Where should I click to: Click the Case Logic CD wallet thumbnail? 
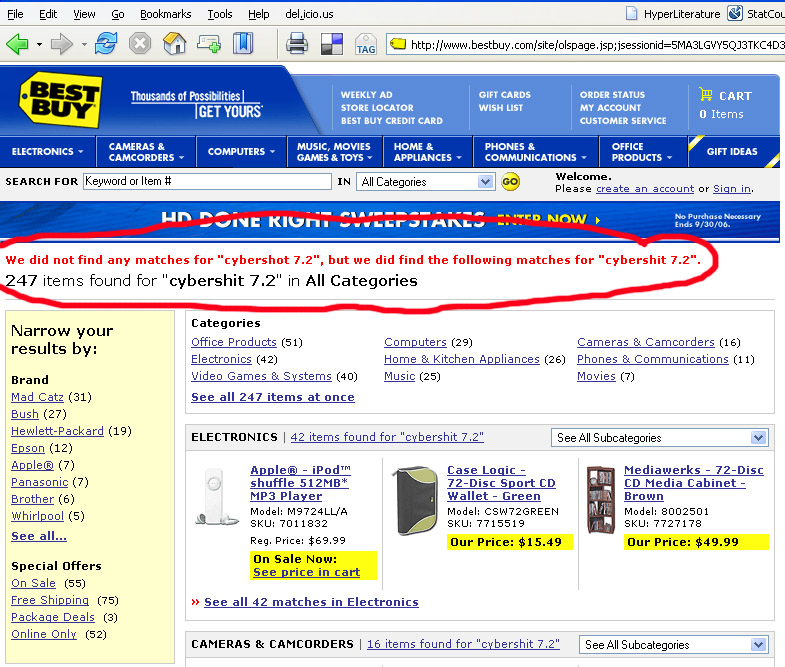pyautogui.click(x=415, y=501)
